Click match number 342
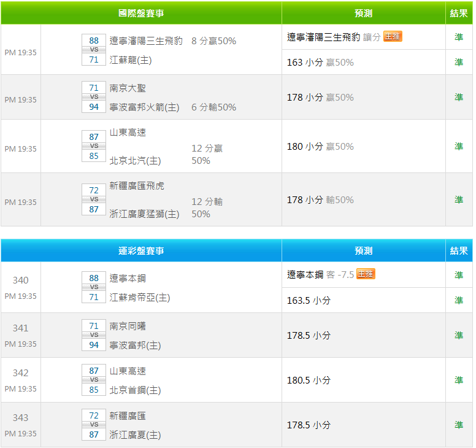The height and width of the screenshot is (448, 476). [21, 373]
